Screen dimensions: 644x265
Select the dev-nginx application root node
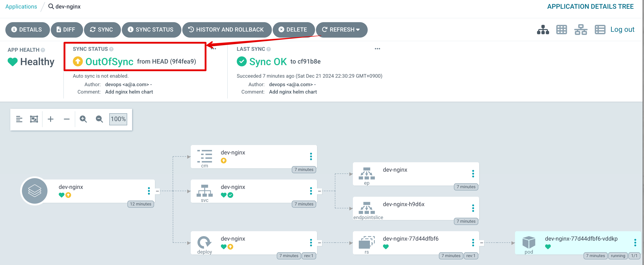(x=88, y=191)
